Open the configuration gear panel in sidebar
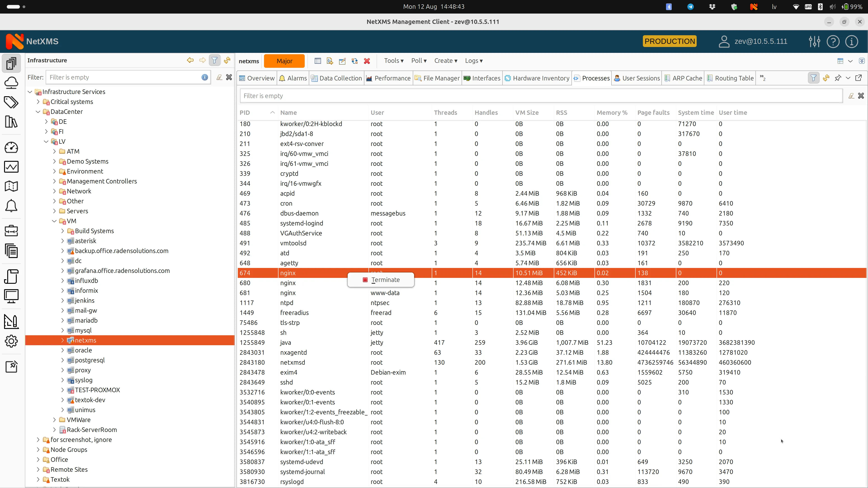Screen dimensions: 868x488 12,341
